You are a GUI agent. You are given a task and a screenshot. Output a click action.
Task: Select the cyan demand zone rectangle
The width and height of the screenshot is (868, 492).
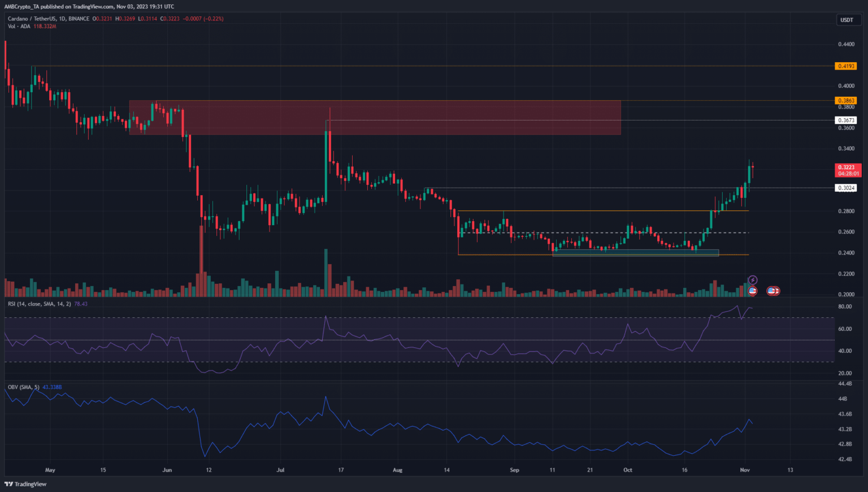coord(635,253)
